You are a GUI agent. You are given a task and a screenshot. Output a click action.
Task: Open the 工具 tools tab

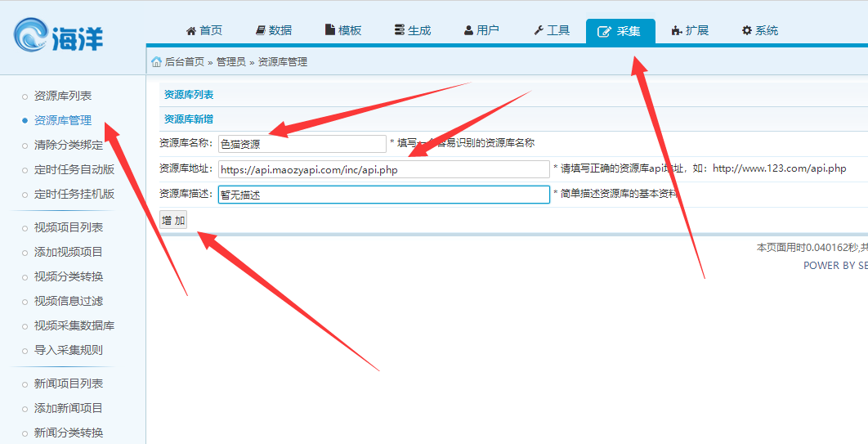(552, 30)
